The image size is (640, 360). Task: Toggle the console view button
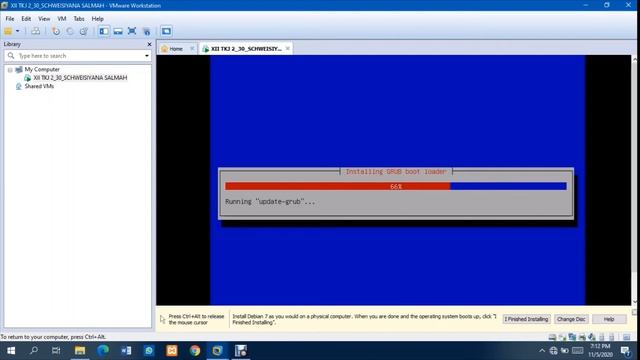click(166, 31)
